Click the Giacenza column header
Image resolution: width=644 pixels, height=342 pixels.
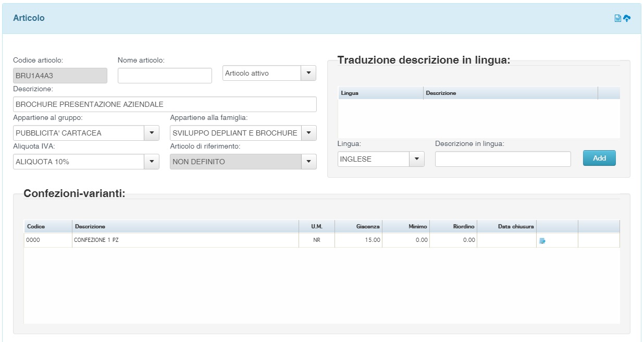pyautogui.click(x=367, y=227)
